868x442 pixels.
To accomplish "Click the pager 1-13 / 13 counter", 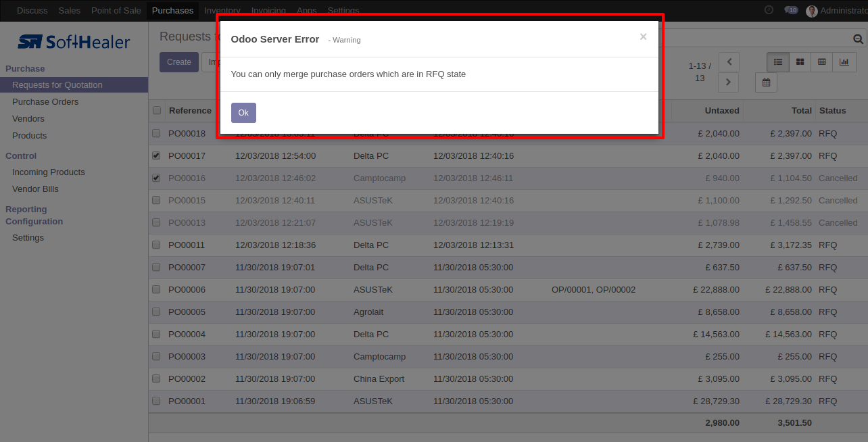I will (700, 72).
